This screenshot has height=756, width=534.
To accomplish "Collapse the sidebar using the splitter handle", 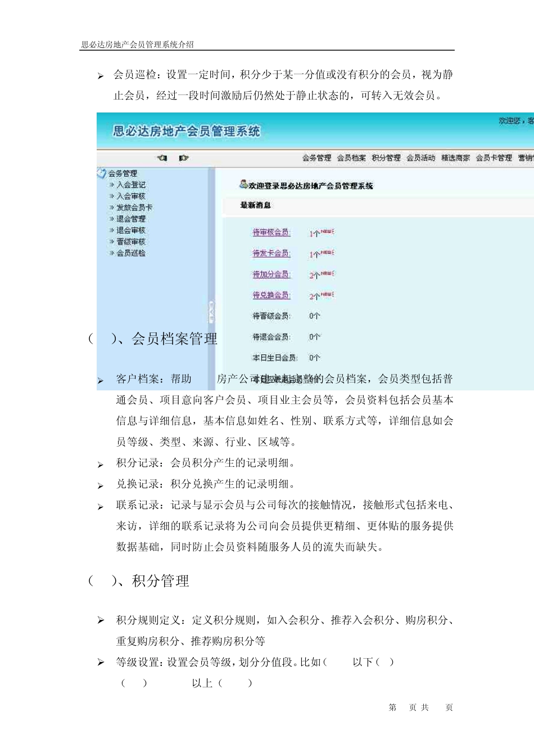I will 211,311.
